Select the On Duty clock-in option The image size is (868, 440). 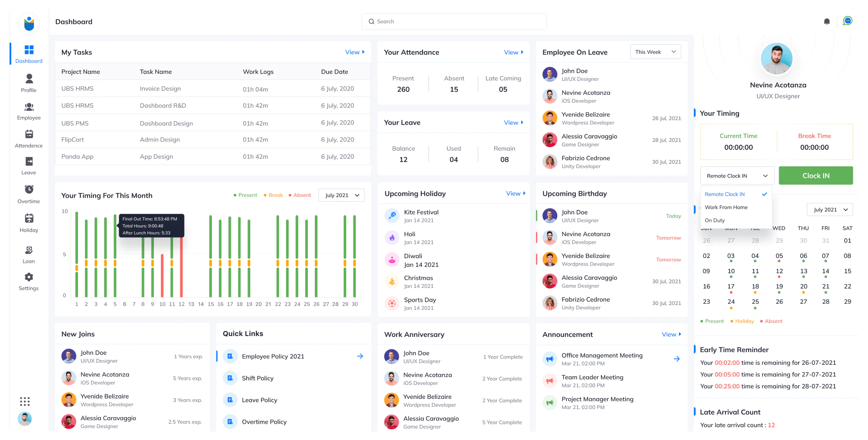(x=715, y=220)
